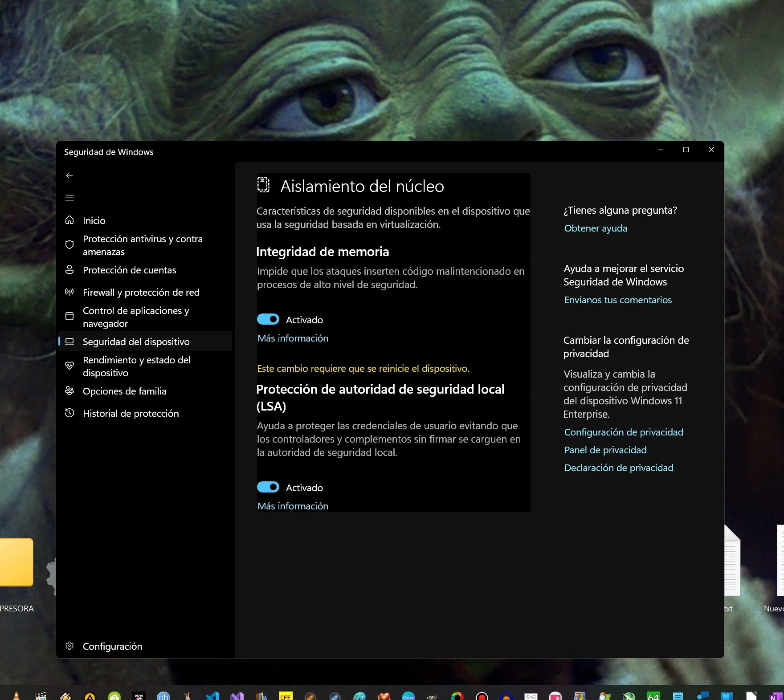
Task: Click the ¿Tienes alguna pregunta? text
Action: click(x=620, y=210)
